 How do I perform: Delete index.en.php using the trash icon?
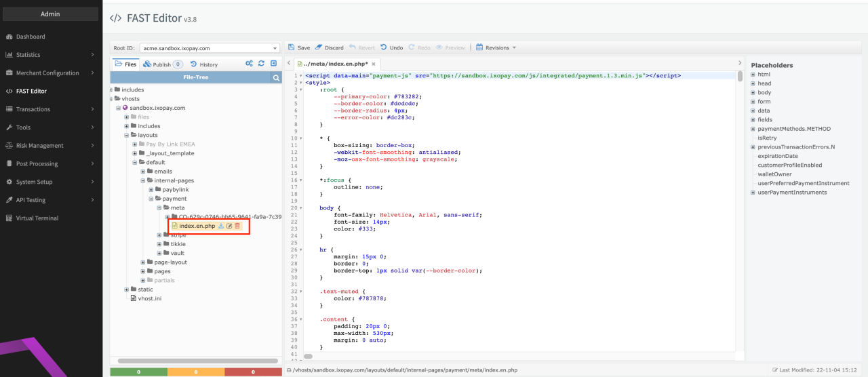click(x=237, y=226)
